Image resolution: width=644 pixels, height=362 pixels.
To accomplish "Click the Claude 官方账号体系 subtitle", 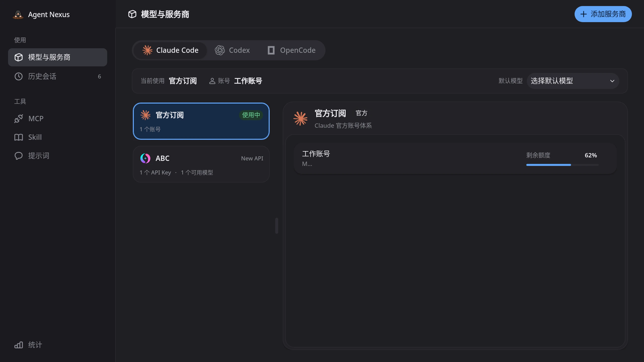I will 343,126.
